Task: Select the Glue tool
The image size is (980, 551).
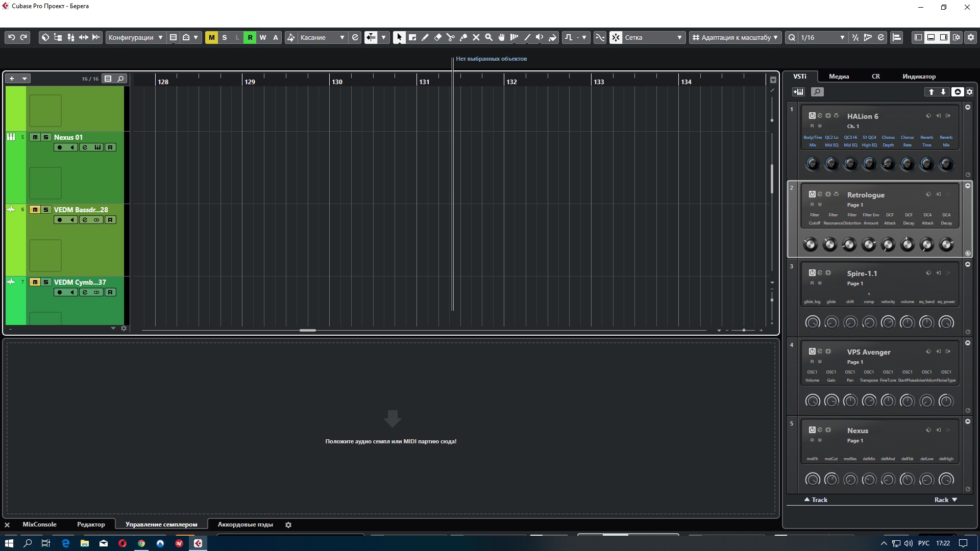Action: point(463,37)
